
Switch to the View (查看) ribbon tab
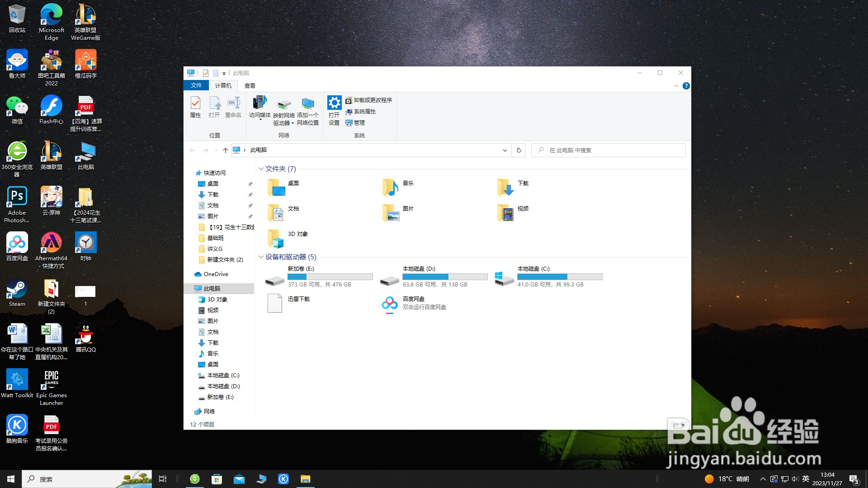250,85
